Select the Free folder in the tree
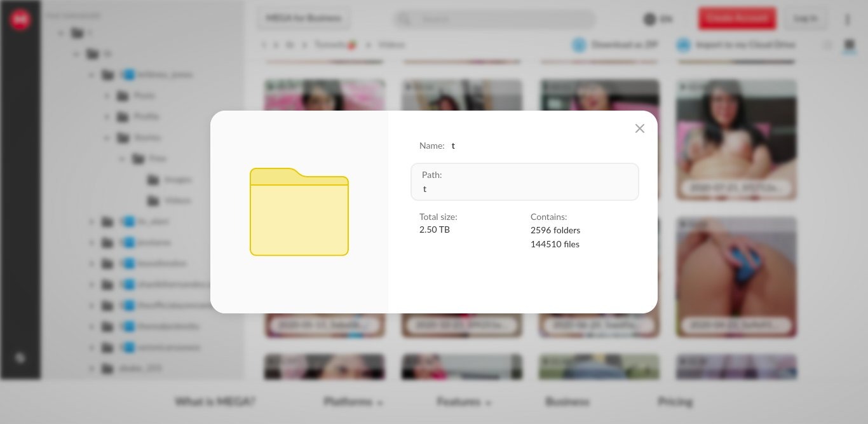The image size is (868, 424). coord(149,158)
